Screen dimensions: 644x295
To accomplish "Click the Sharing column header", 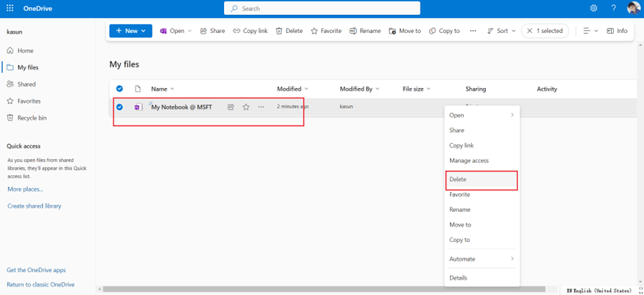I will click(476, 89).
